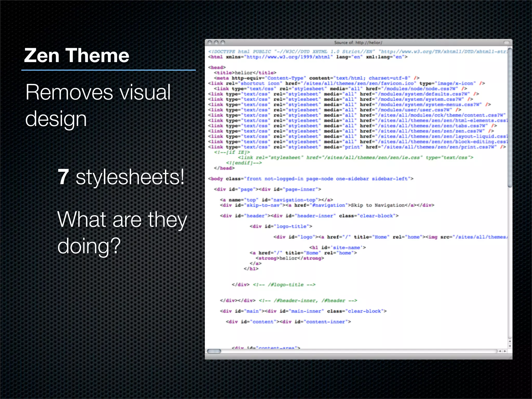532x399 pixels.
Task: Click the 'Zen Theme' slide heading
Action: [x=77, y=56]
